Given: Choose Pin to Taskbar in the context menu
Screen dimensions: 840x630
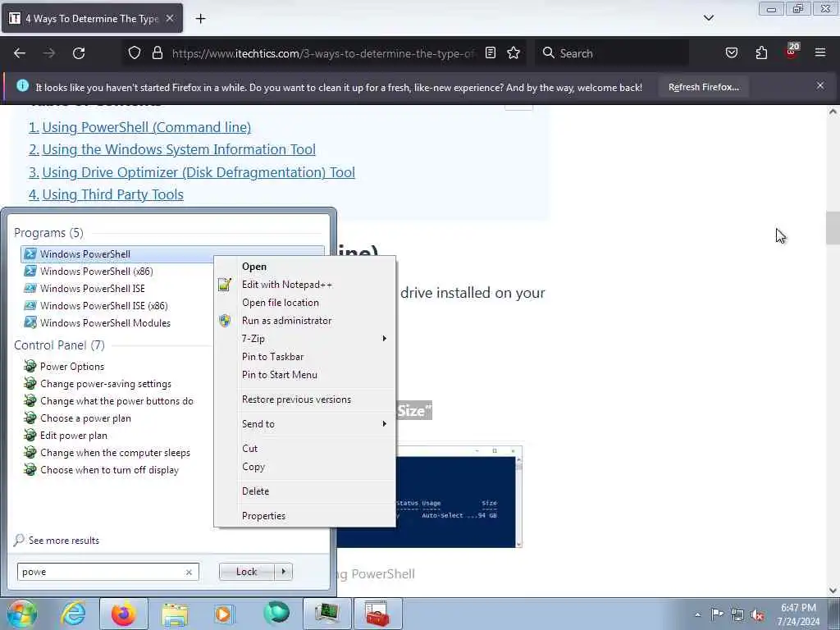Looking at the screenshot, I should tap(305, 357).
